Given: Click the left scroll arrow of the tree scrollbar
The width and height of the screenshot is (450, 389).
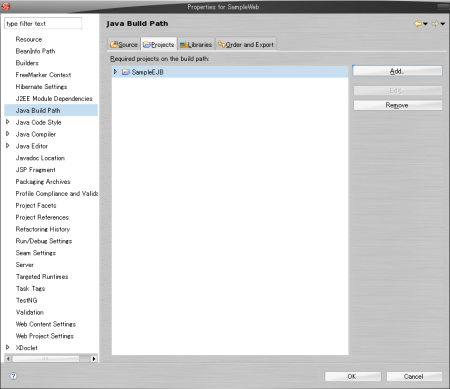Looking at the screenshot, I should (x=8, y=359).
